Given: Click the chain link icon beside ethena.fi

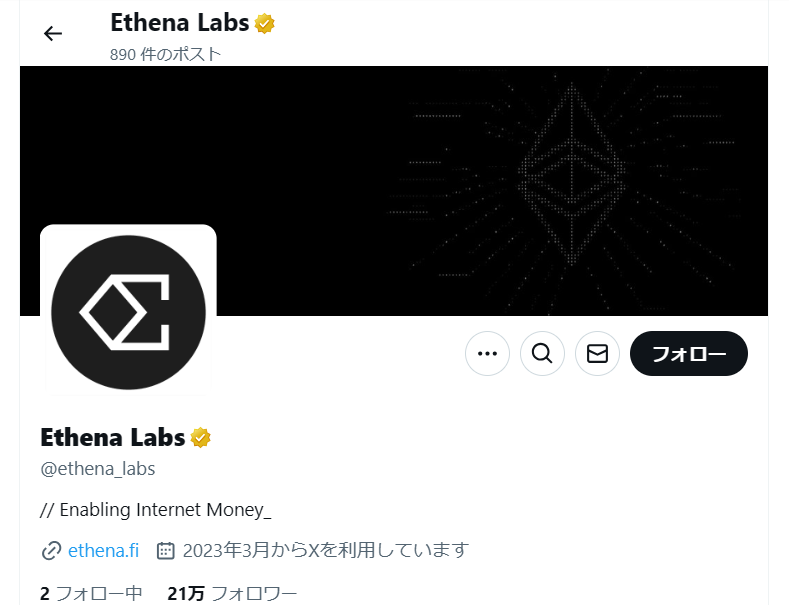Looking at the screenshot, I should point(51,551).
